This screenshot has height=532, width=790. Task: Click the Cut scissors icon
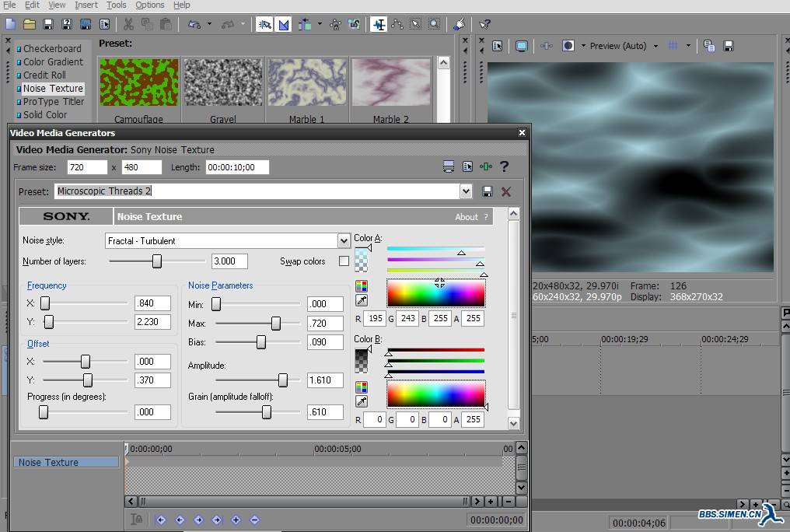coord(128,23)
